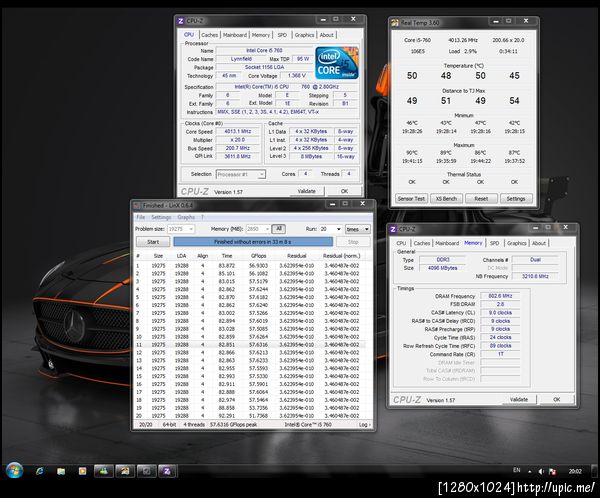Click Validate in top CPU-Z window

(307, 191)
